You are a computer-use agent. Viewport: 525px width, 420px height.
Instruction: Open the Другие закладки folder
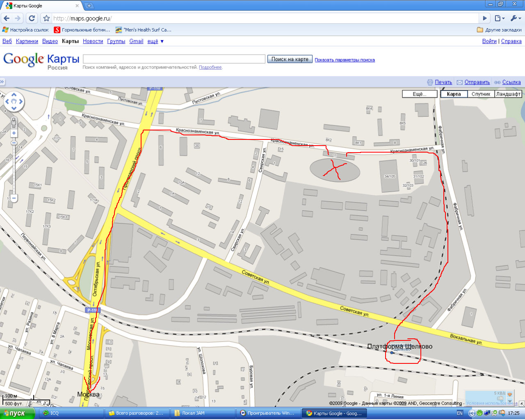(x=499, y=30)
